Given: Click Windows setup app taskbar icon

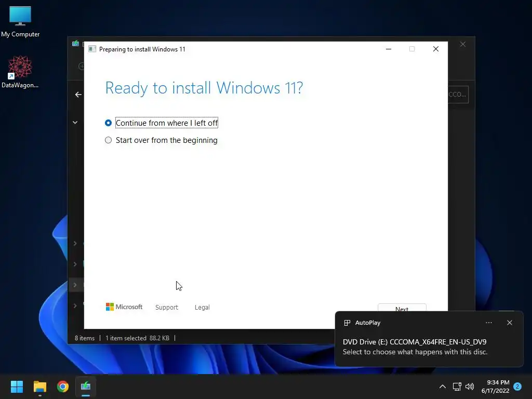Looking at the screenshot, I should [x=86, y=387].
